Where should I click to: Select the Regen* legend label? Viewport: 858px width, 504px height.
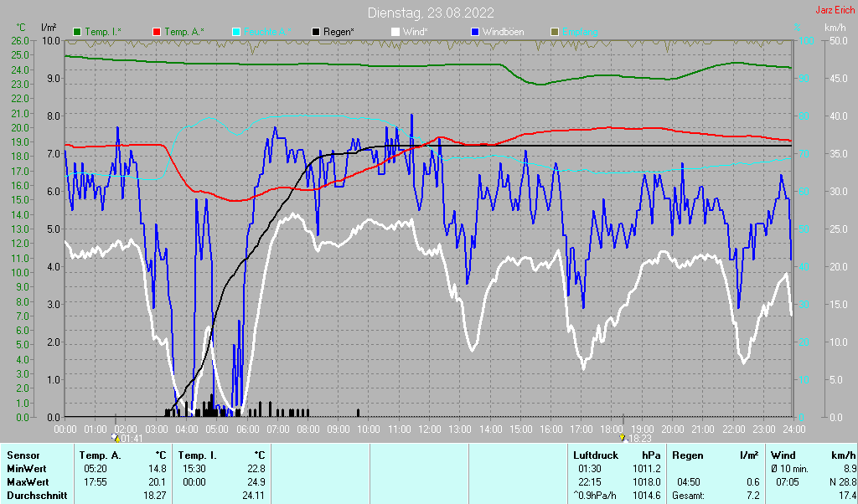coord(339,32)
